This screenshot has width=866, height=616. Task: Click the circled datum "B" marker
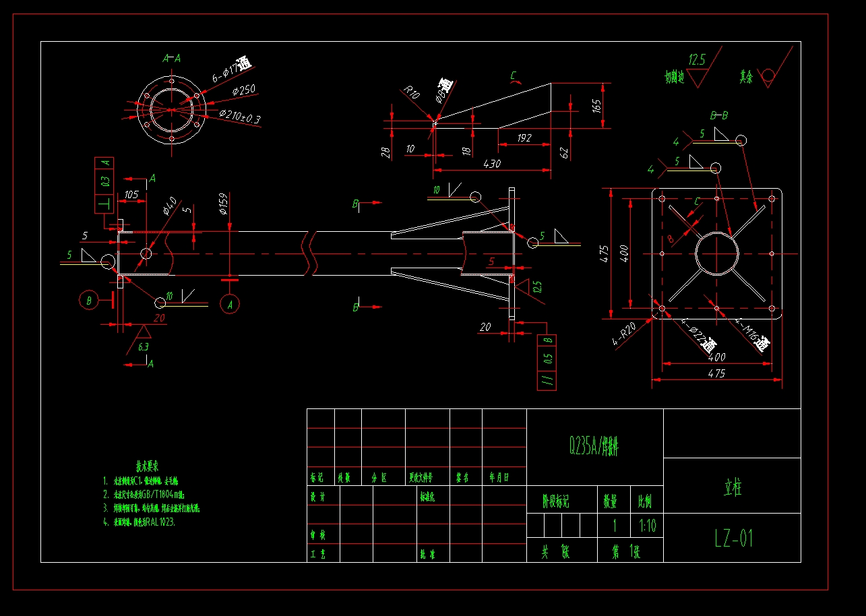(x=88, y=300)
